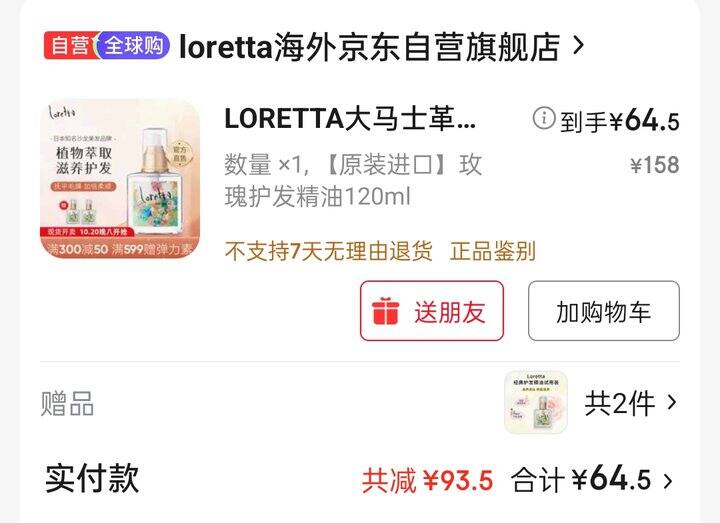Tap the 自营 red badge
The width and height of the screenshot is (720, 523).
tap(68, 45)
